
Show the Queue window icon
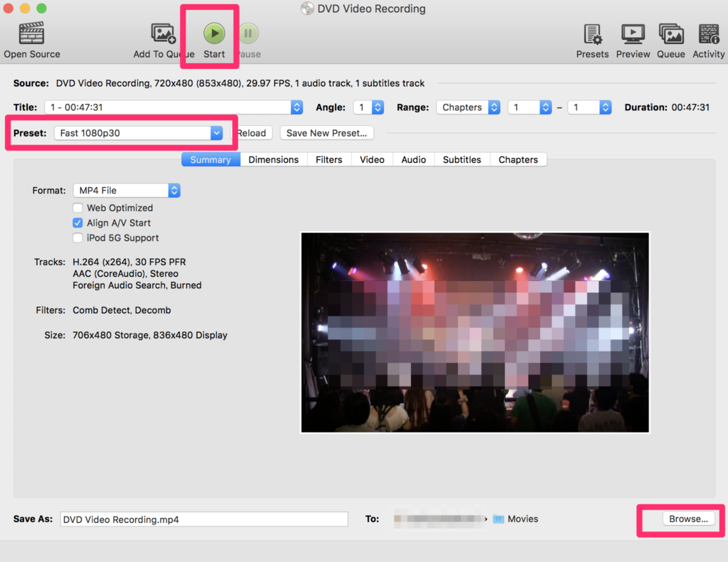(670, 33)
